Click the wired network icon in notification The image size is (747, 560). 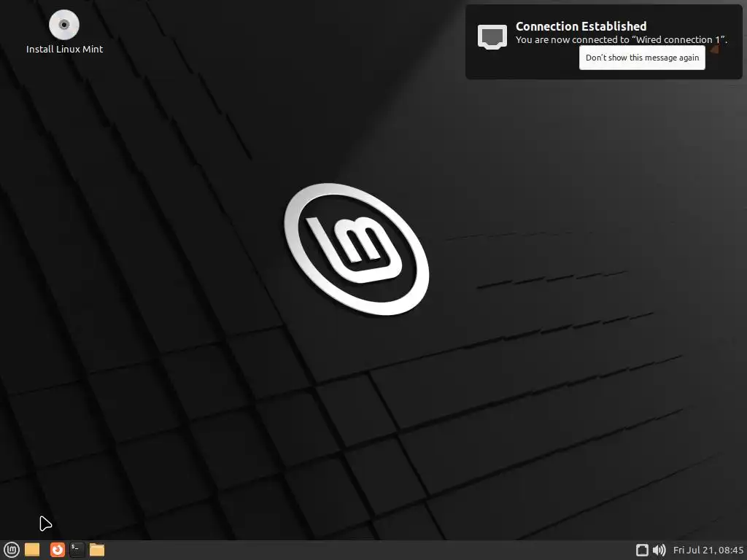pos(492,37)
